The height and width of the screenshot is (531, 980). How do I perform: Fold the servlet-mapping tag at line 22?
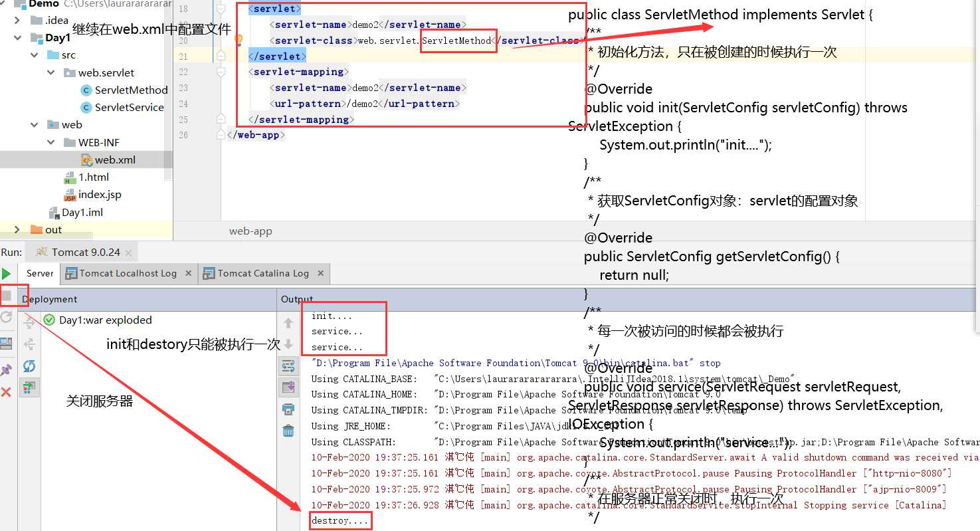221,72
